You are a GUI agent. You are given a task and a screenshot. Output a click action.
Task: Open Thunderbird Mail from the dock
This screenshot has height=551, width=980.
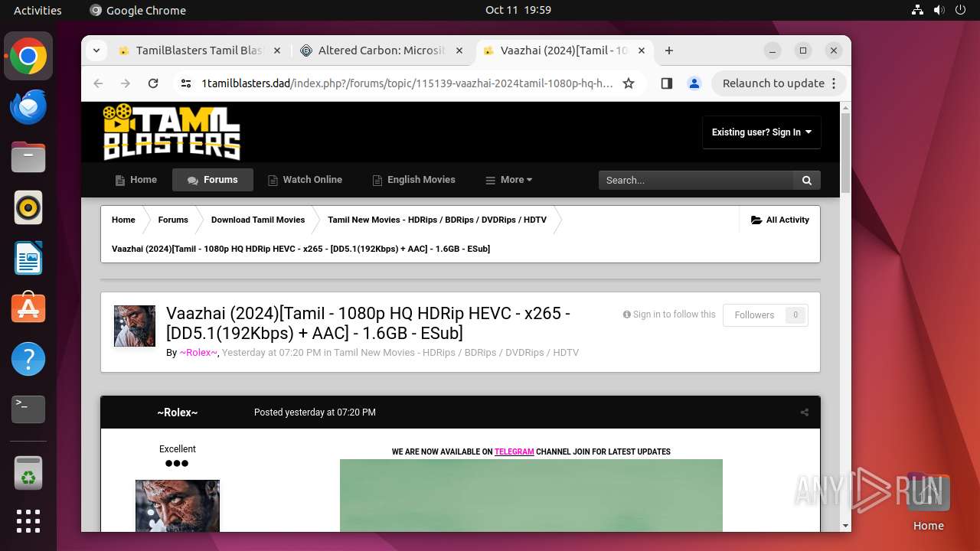28,107
